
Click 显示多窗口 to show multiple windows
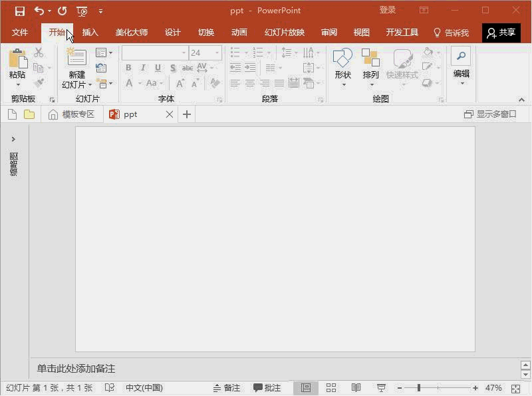tap(490, 114)
